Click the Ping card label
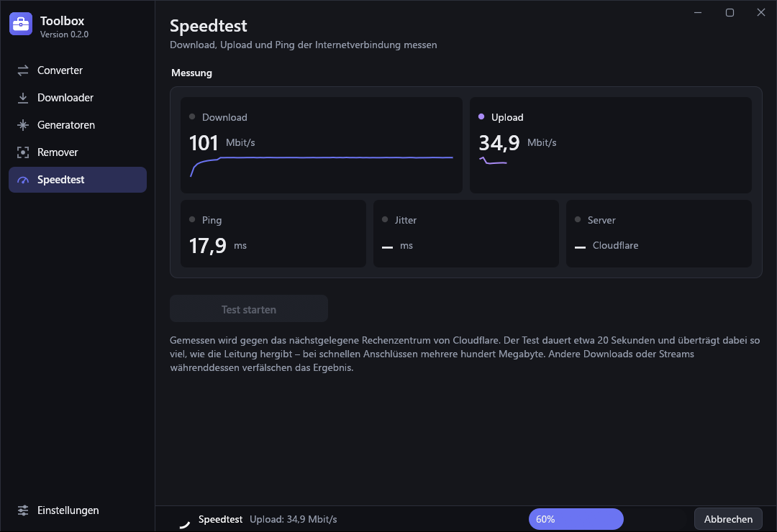 212,220
